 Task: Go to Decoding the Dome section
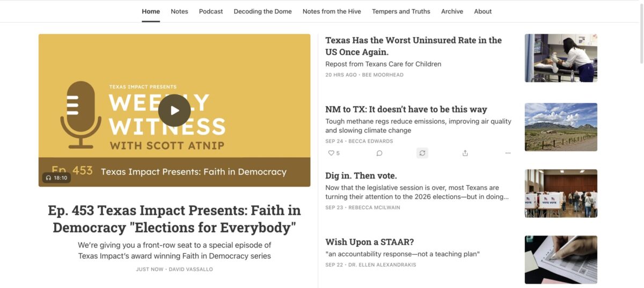pos(262,11)
